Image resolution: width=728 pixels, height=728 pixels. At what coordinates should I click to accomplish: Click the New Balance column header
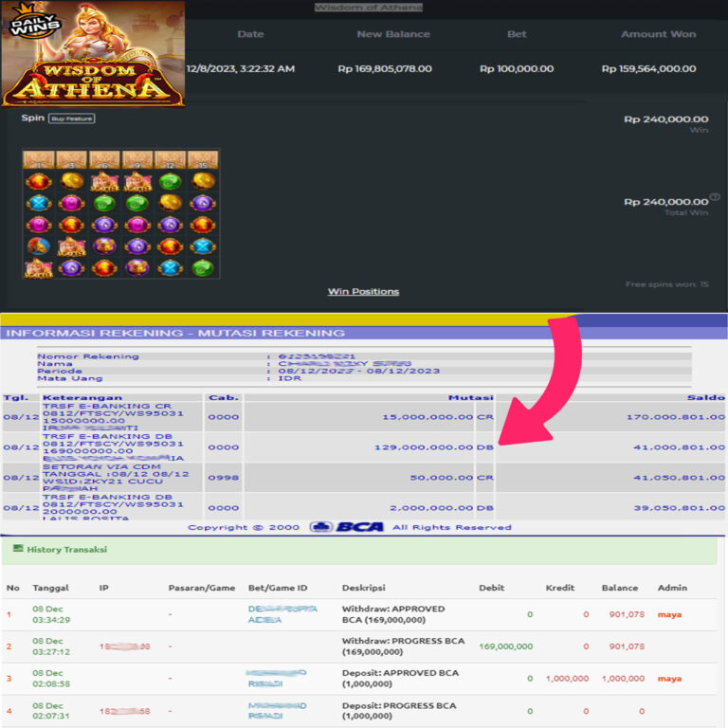pos(393,34)
